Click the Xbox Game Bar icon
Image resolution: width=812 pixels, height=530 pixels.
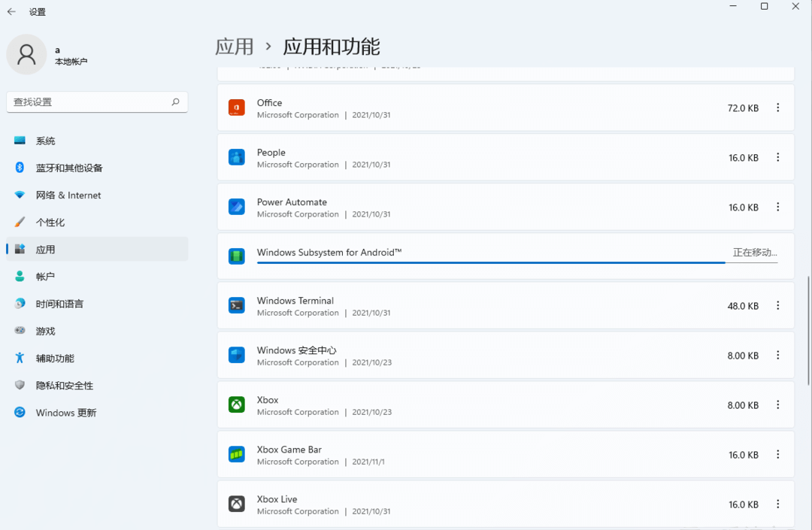click(x=237, y=454)
